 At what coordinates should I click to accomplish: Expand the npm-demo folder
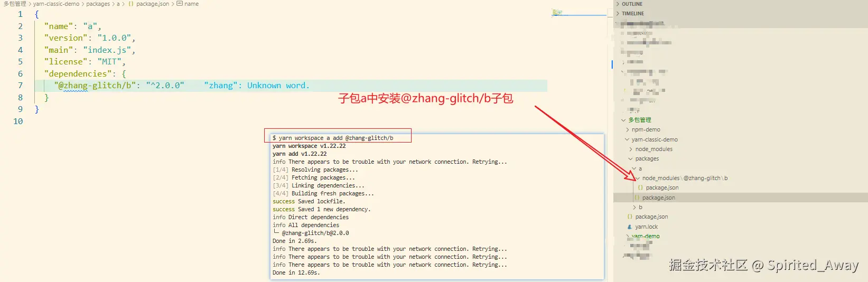627,129
